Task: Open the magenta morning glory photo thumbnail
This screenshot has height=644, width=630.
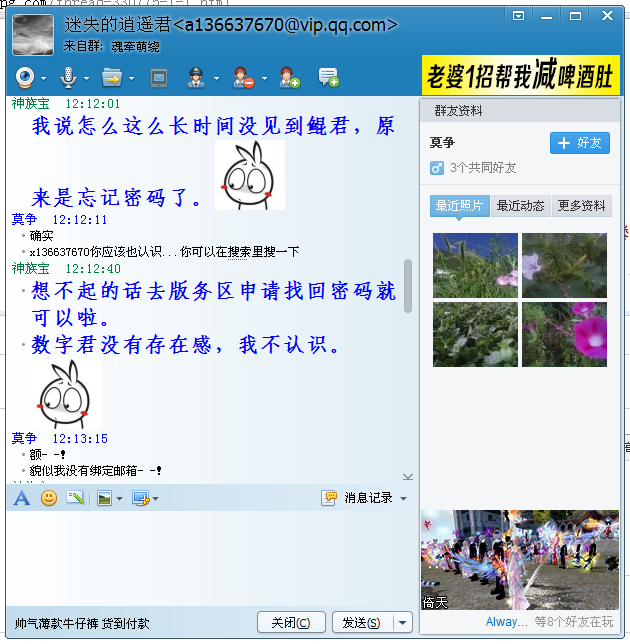Action: pos(564,334)
